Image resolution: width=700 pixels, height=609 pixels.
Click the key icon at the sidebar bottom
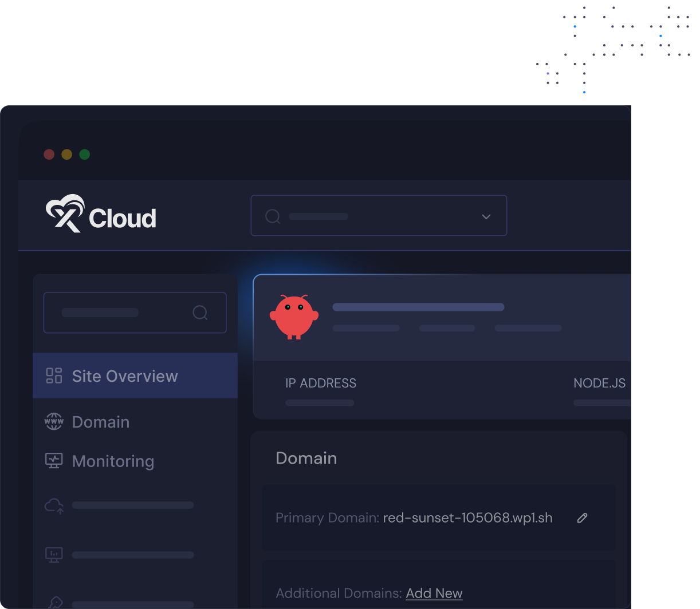click(55, 602)
